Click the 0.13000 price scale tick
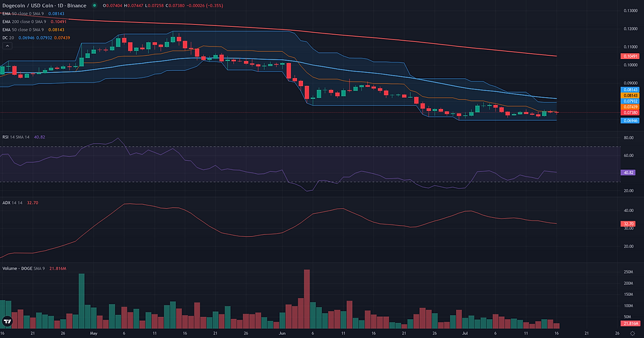Viewport: 644px width, 338px height. coord(630,11)
